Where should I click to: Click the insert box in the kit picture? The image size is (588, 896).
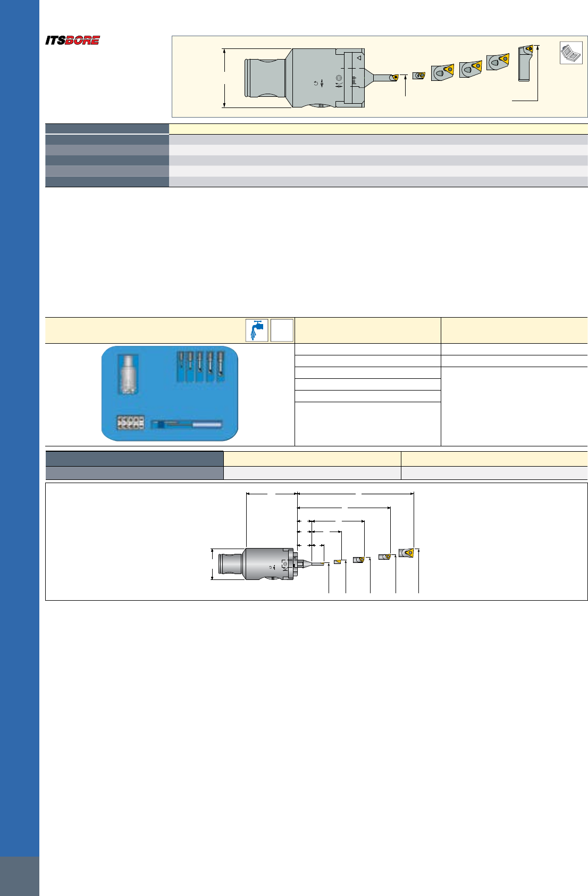(130, 422)
